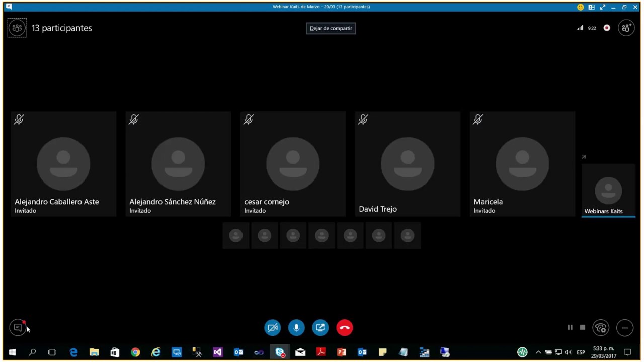Pause the meeting recording
Screen dimensions: 644x362
point(570,327)
